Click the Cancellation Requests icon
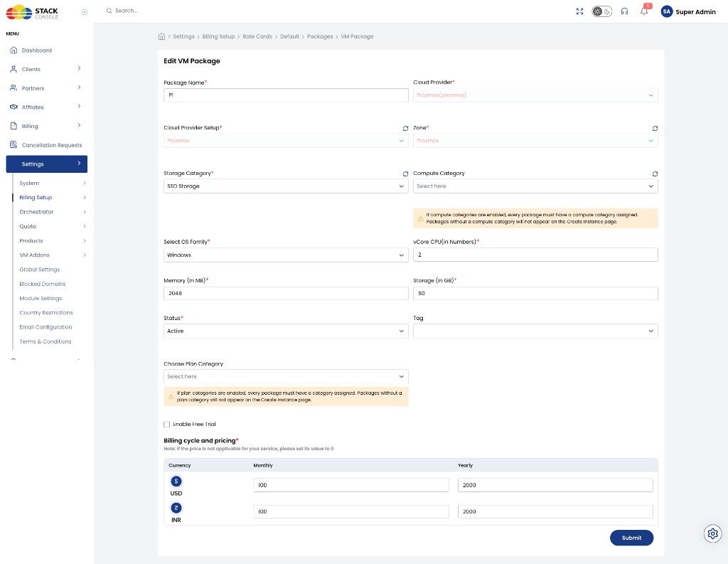This screenshot has width=728, height=564. [x=14, y=145]
